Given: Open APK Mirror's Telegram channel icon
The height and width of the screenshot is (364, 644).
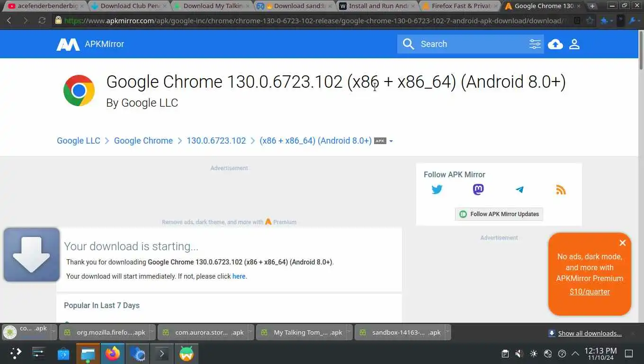Looking at the screenshot, I should (x=519, y=190).
